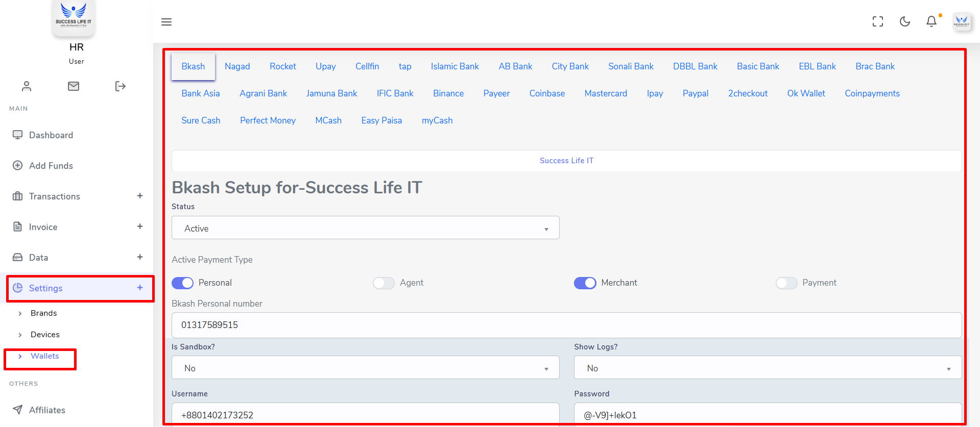Click the Add Funds plus-circle icon
Viewport: 980px width, 427px height.
coord(18,165)
